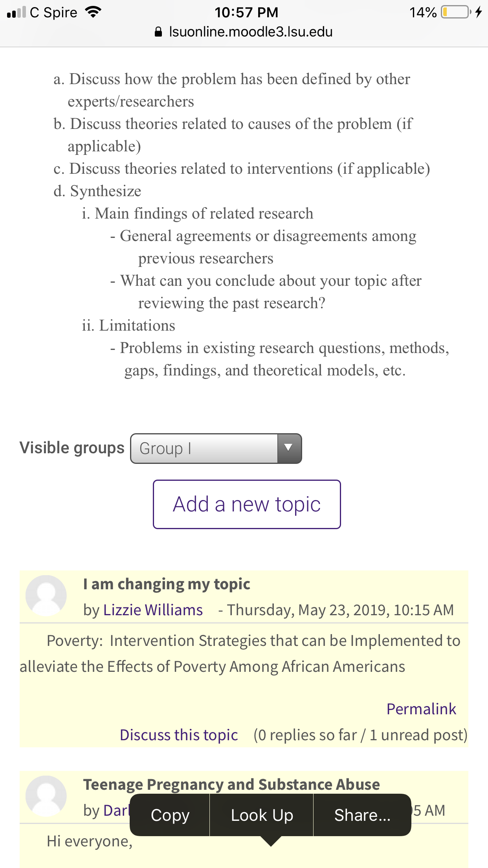Tap the 10:57 PM clock in status bar
This screenshot has width=488, height=868.
[246, 12]
